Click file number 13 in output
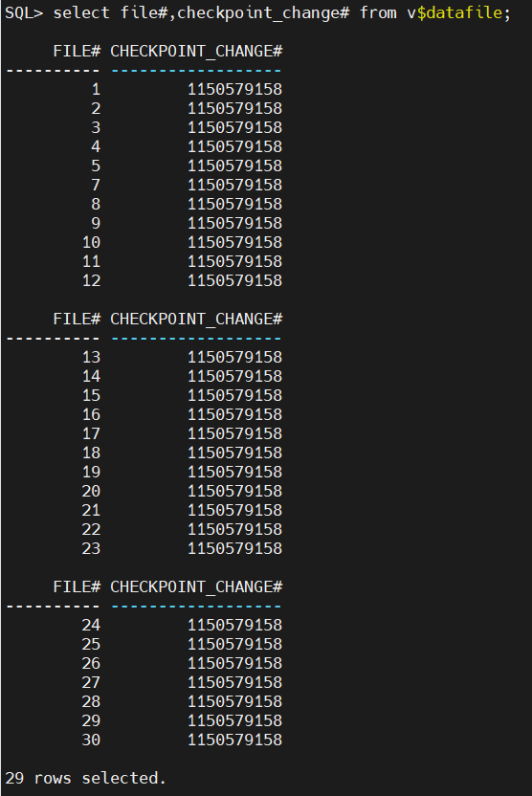The image size is (532, 796). [x=91, y=358]
